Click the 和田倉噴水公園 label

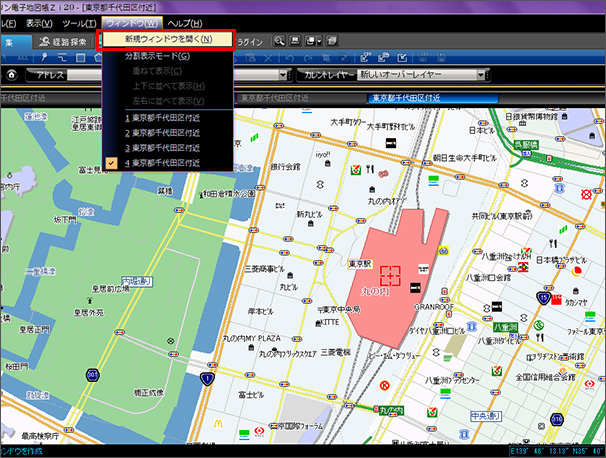tap(230, 194)
